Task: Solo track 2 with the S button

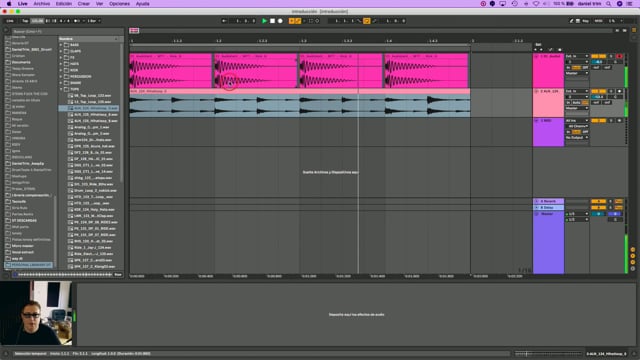Action: (611, 91)
